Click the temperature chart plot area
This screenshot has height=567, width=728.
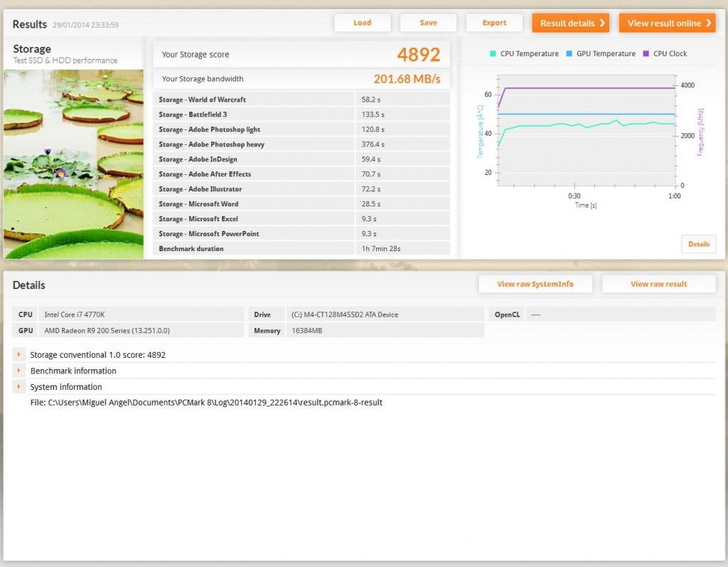(x=587, y=130)
